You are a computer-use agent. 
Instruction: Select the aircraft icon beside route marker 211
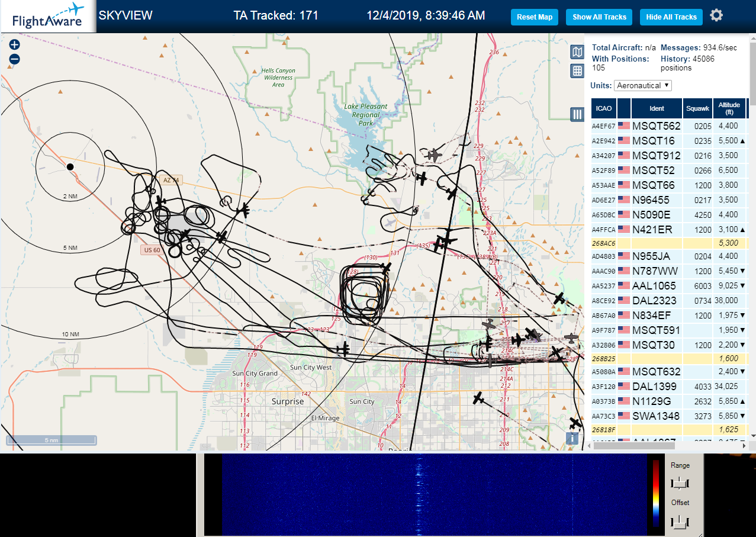[x=478, y=398]
